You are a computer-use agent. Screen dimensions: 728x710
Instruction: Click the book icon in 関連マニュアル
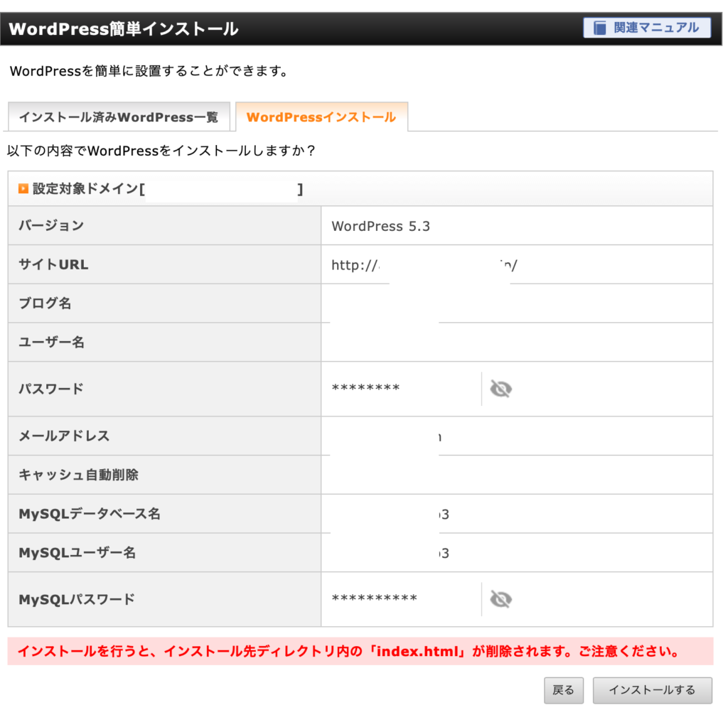600,28
